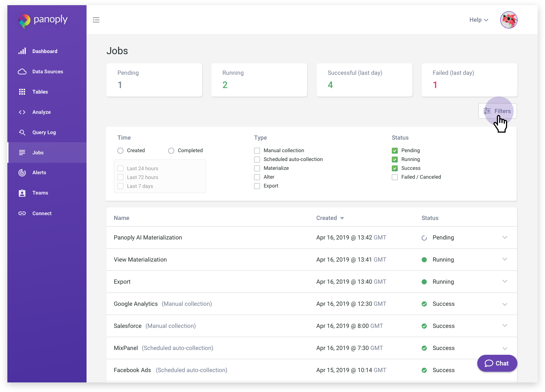Go to Data Sources page
Image resolution: width=545 pixels, height=392 pixels.
47,71
